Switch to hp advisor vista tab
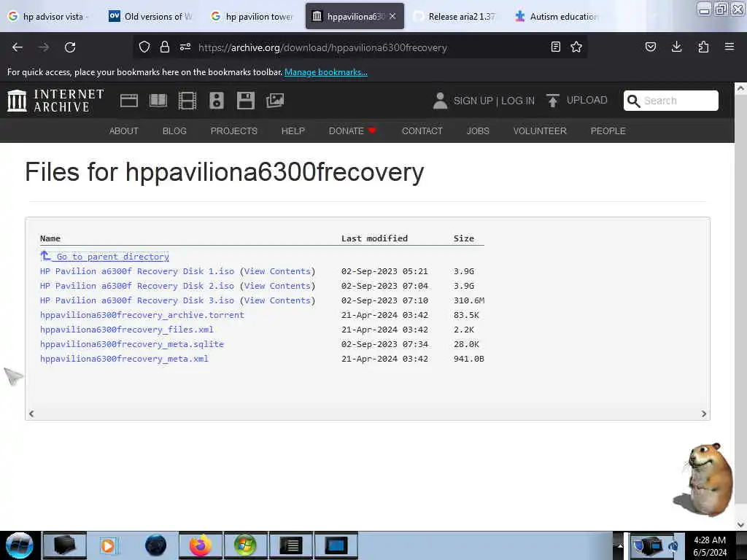Image resolution: width=747 pixels, height=560 pixels. 47,16
